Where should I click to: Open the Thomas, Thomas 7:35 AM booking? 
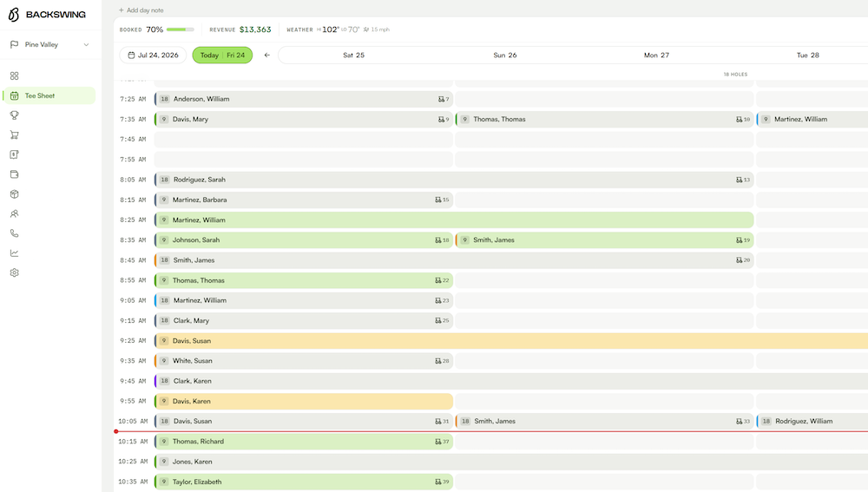[604, 119]
